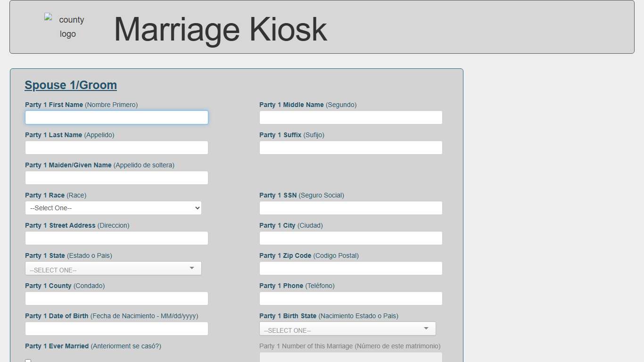The height and width of the screenshot is (362, 644).
Task: Click inside the Party 1 Suffix field
Action: coord(351,148)
